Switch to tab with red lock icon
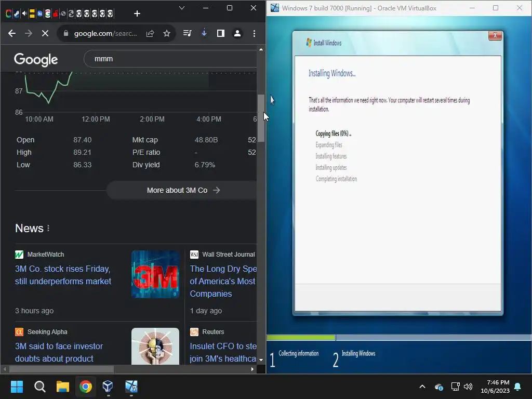 pyautogui.click(x=55, y=14)
